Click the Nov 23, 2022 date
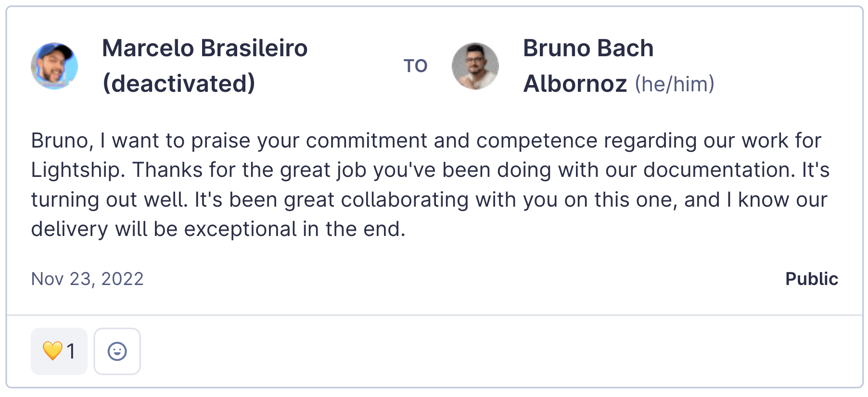 coord(87,279)
